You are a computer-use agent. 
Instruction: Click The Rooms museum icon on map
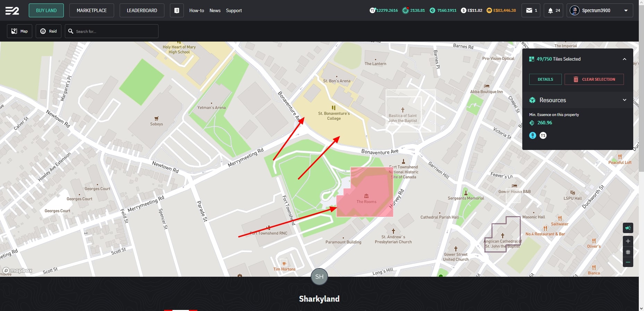pos(366,196)
